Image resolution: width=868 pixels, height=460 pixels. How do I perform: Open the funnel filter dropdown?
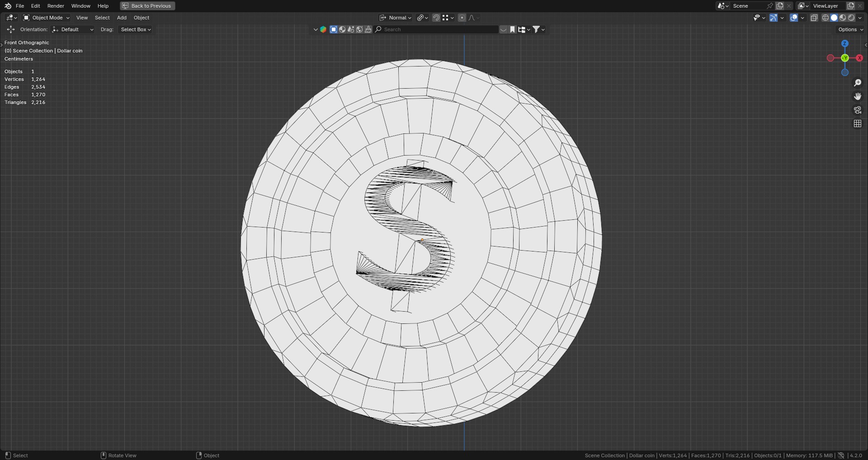click(x=538, y=29)
